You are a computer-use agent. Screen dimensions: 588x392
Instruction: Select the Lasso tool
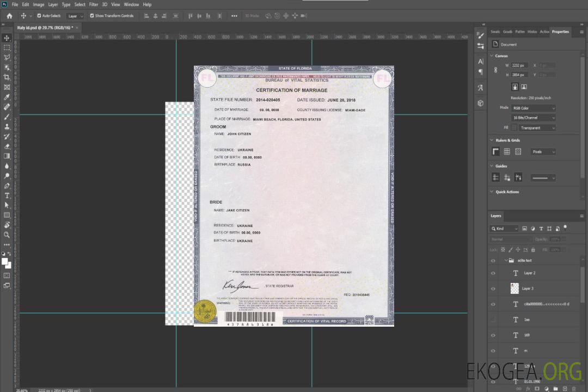coord(7,57)
